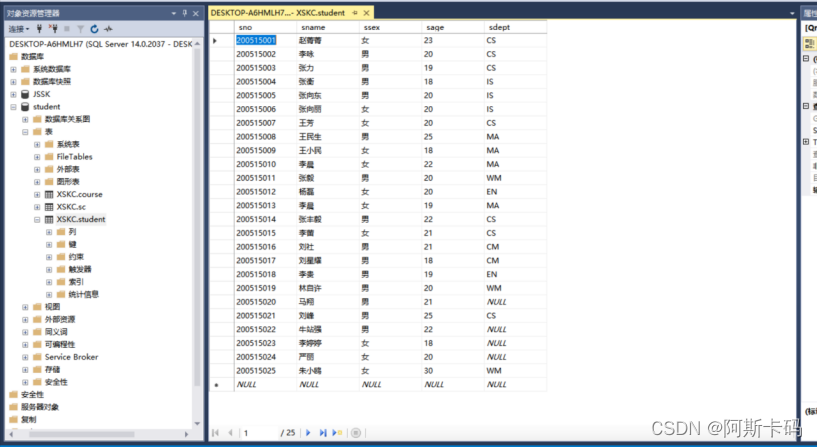817x447 pixels.
Task: Click the stop cell retrieval round button
Action: 356,432
